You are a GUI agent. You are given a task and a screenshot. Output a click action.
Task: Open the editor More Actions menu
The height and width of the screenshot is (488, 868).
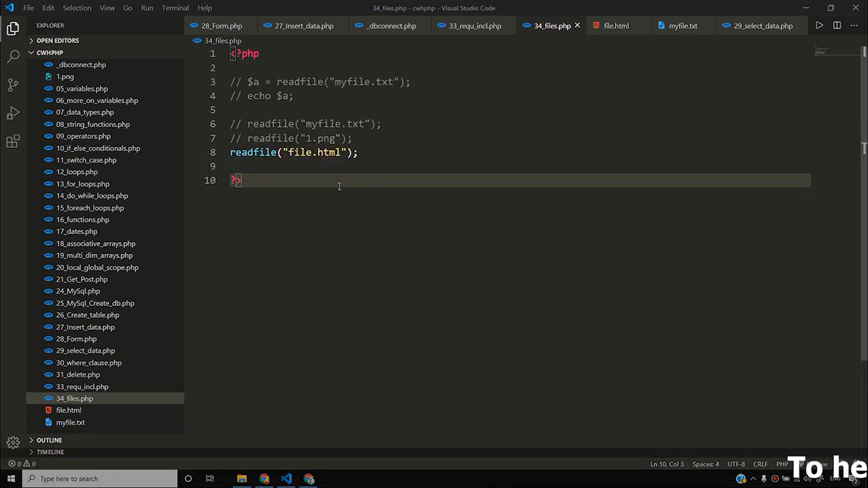(x=854, y=25)
